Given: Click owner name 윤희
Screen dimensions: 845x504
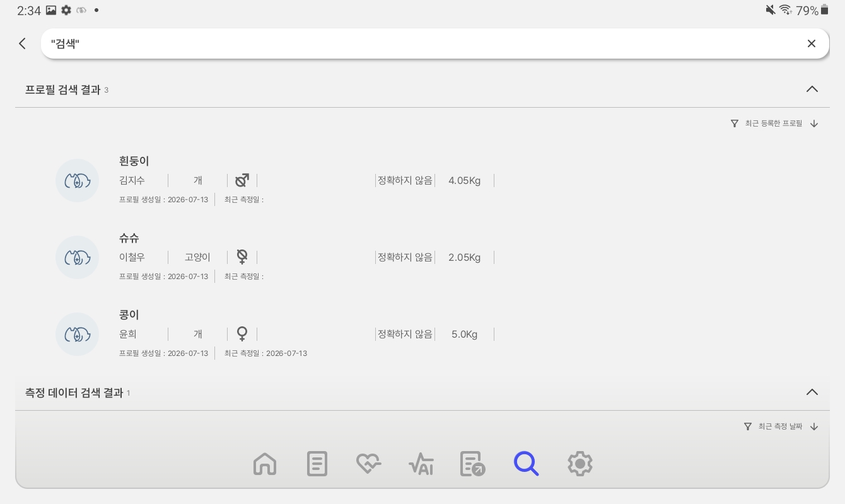Looking at the screenshot, I should (128, 334).
